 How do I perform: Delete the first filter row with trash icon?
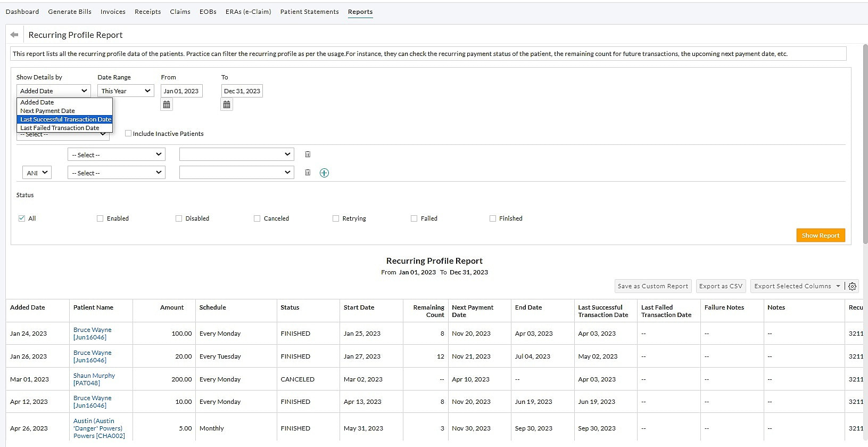click(x=308, y=155)
